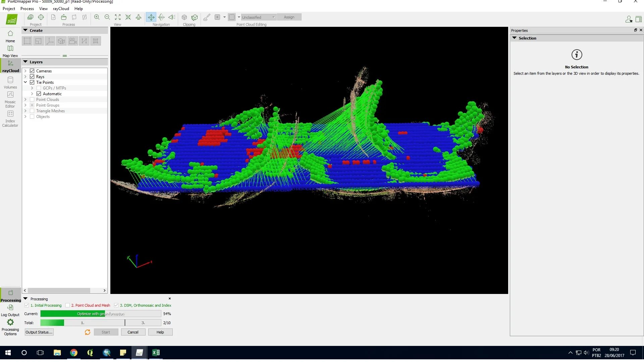Open the Map View sidebar icon
The height and width of the screenshot is (362, 644).
(10, 51)
